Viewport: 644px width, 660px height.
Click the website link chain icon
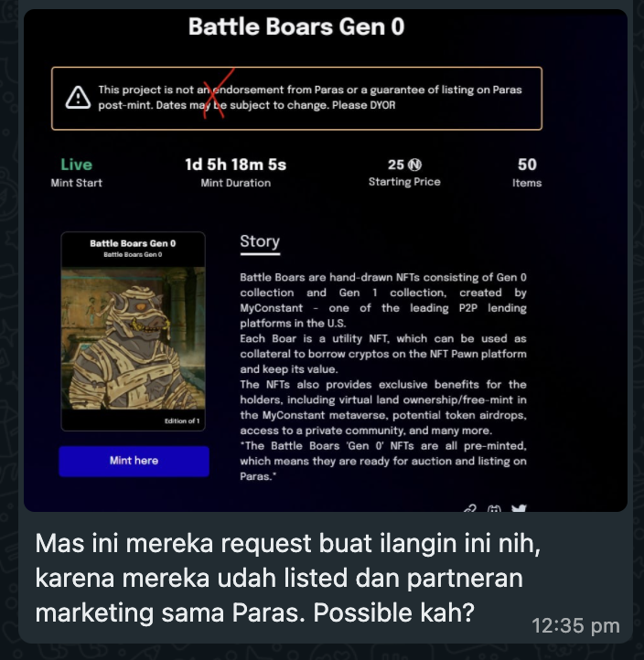click(x=470, y=508)
